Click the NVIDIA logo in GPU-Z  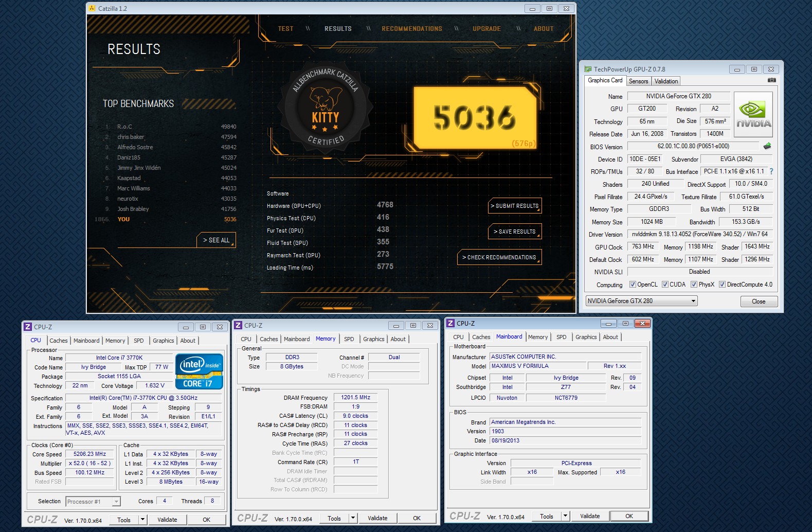(753, 115)
